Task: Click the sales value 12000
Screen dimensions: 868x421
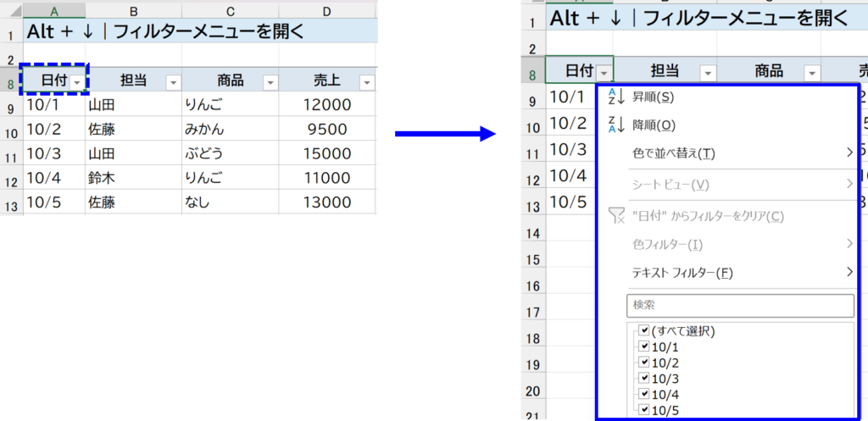Action: pos(327,104)
